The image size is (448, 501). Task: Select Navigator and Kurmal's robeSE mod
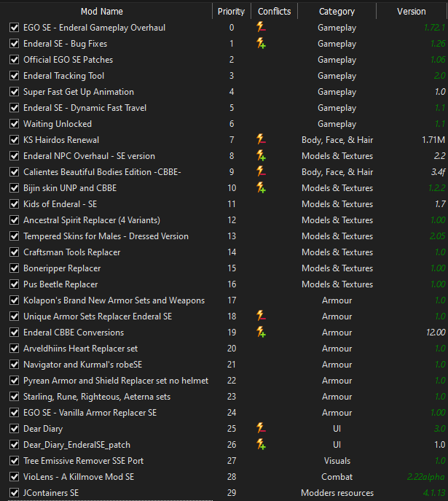[82, 364]
